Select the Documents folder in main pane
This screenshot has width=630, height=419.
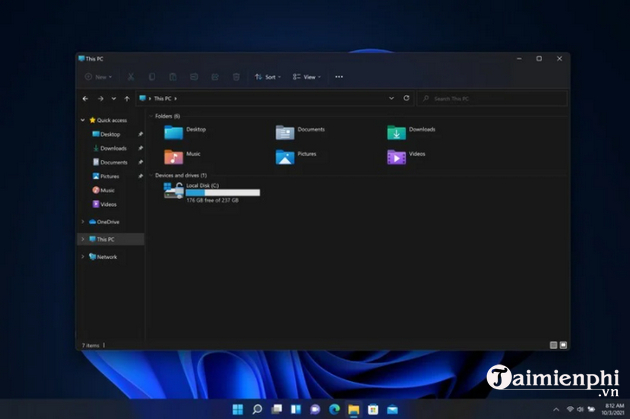point(300,132)
